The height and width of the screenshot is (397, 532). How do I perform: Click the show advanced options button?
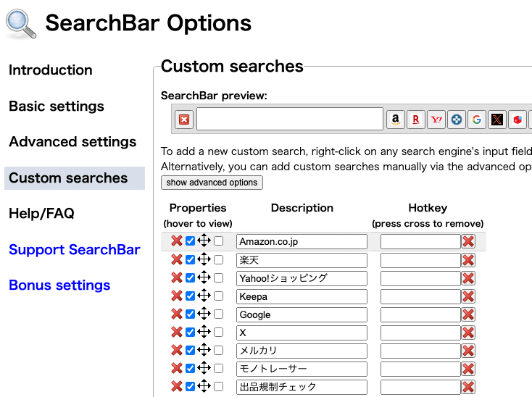point(212,183)
